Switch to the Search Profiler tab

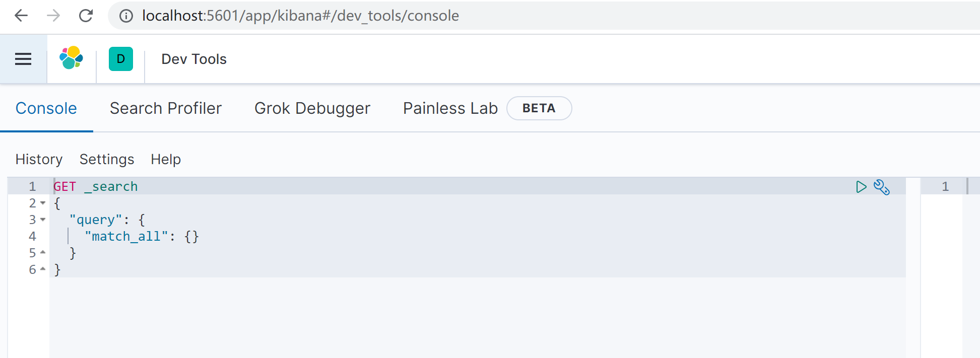click(165, 108)
